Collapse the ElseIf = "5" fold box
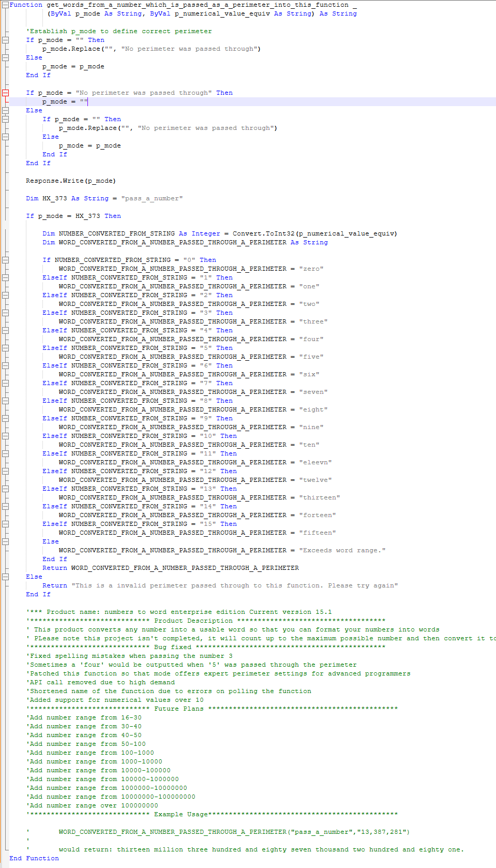 point(5,348)
